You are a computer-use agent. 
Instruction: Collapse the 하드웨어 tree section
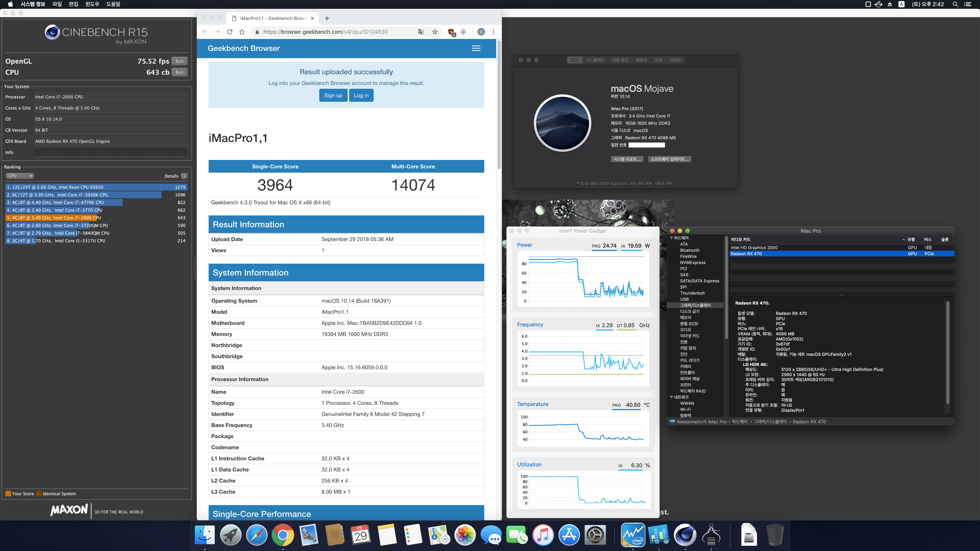click(x=671, y=238)
